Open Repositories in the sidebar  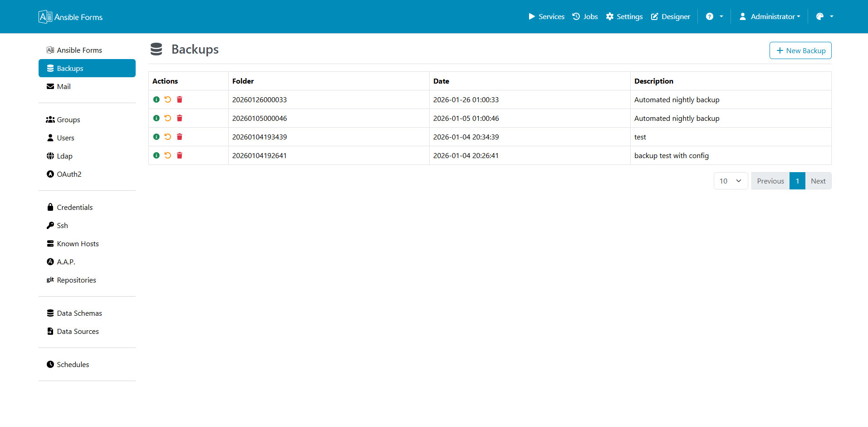click(x=87, y=280)
